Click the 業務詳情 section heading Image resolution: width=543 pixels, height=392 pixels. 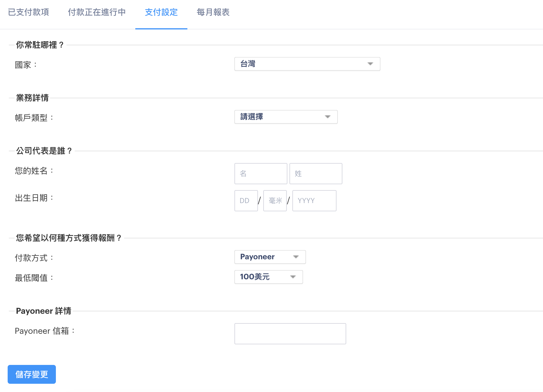(32, 98)
